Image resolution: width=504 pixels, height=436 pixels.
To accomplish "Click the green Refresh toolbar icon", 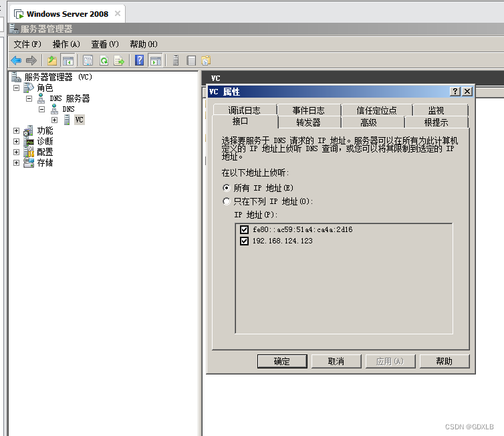I will click(x=104, y=60).
